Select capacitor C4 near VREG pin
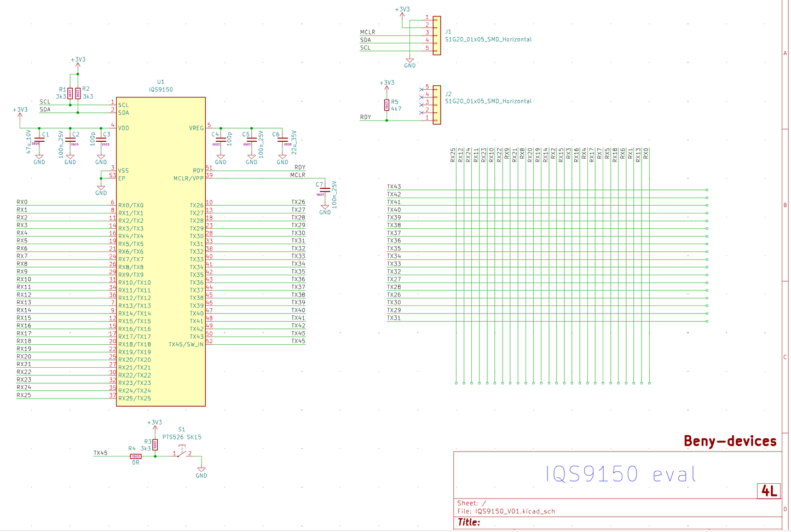Viewport: 791px width, 532px height. [221, 141]
